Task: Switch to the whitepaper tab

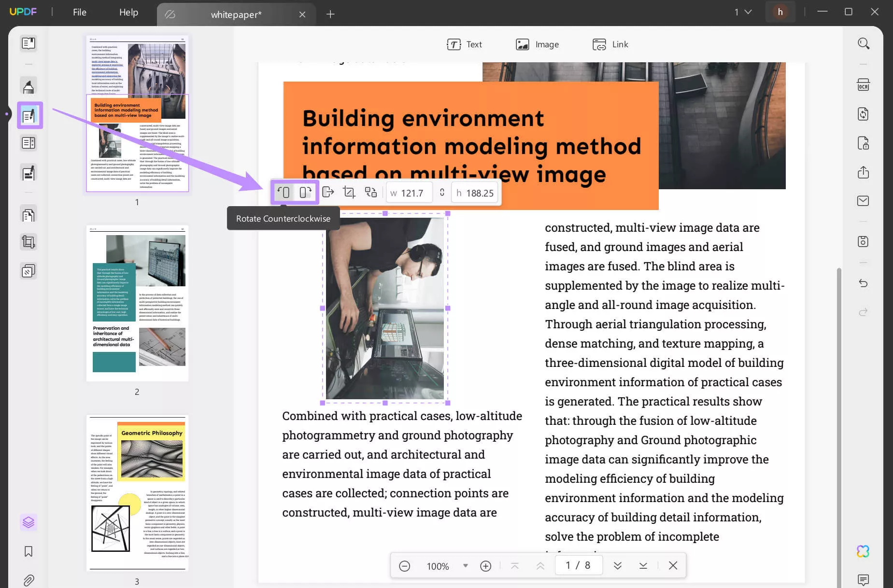Action: click(236, 14)
